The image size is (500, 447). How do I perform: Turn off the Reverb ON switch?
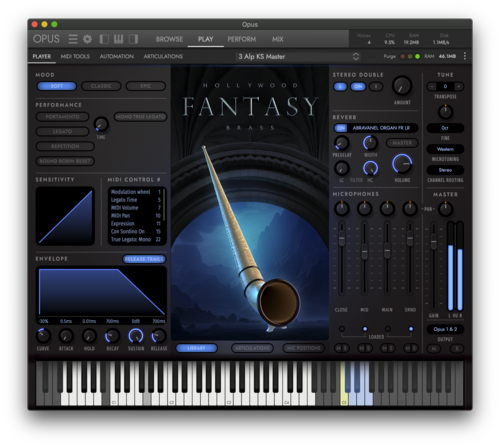(341, 128)
